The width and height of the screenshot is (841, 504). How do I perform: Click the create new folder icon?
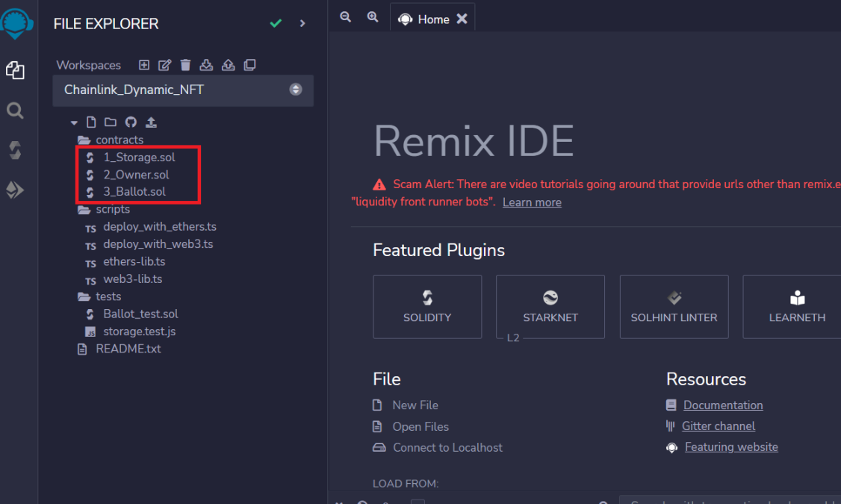point(111,122)
